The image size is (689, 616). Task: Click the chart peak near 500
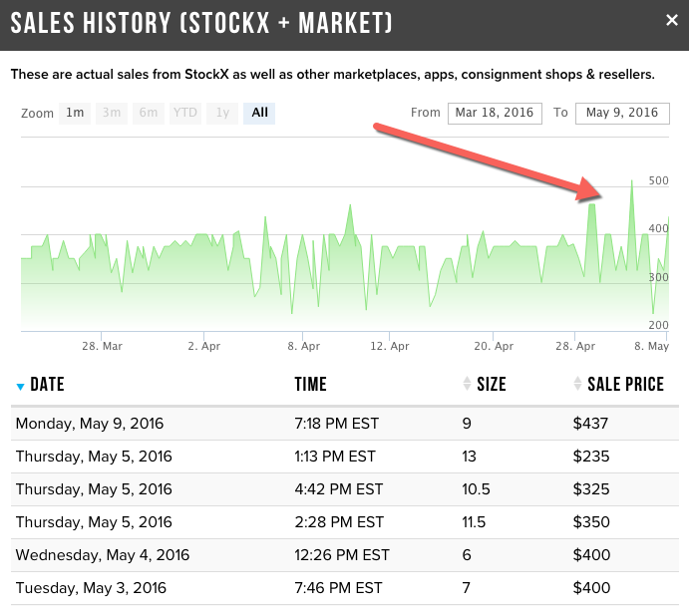point(632,181)
